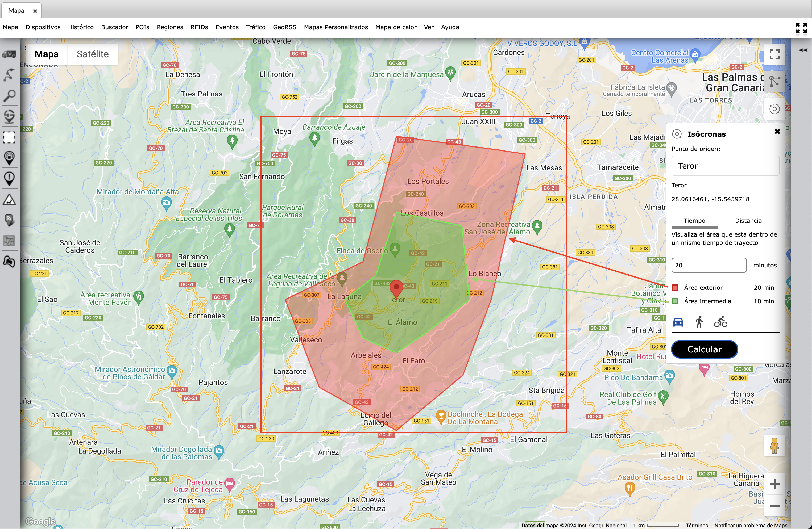Click the GeoRSS feed pin icon

(x=9, y=220)
